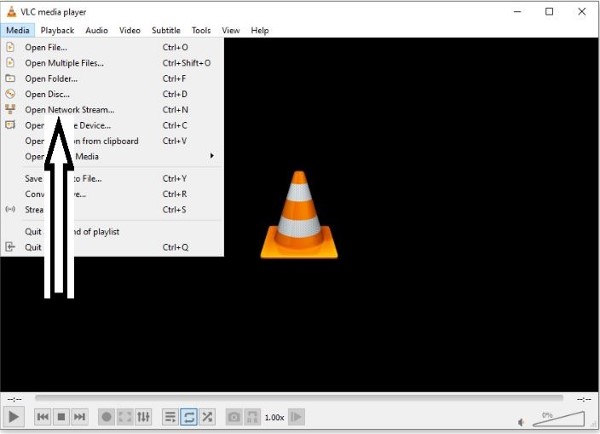Toggle random shuffle playback

click(x=207, y=416)
